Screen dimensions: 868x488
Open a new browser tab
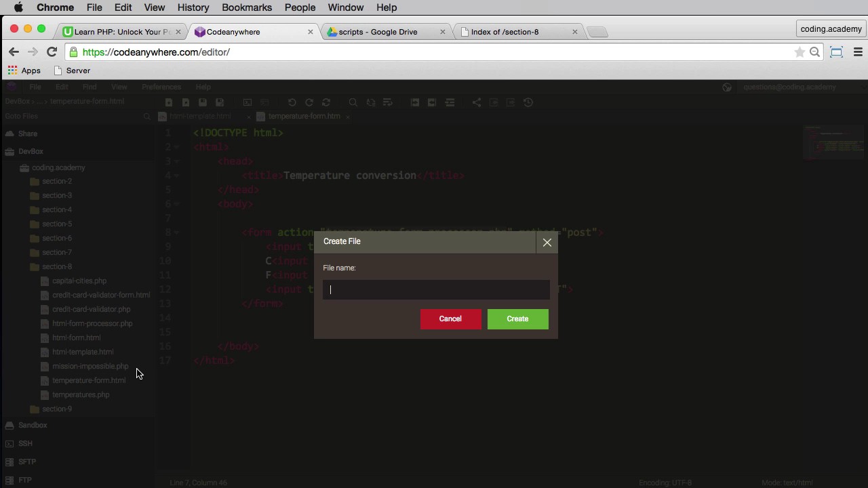point(597,32)
